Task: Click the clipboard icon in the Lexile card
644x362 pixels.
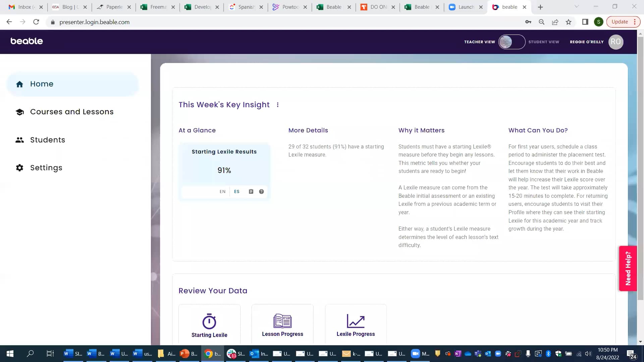Action: (251, 191)
